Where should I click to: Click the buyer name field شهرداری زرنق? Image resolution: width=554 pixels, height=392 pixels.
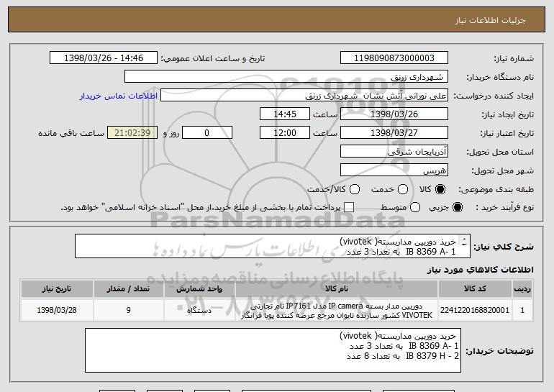(x=286, y=77)
